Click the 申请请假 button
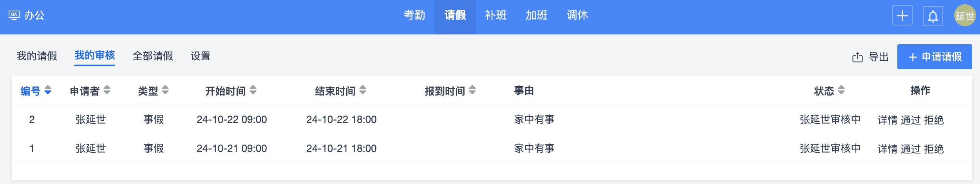The image size is (980, 184). coord(934,57)
